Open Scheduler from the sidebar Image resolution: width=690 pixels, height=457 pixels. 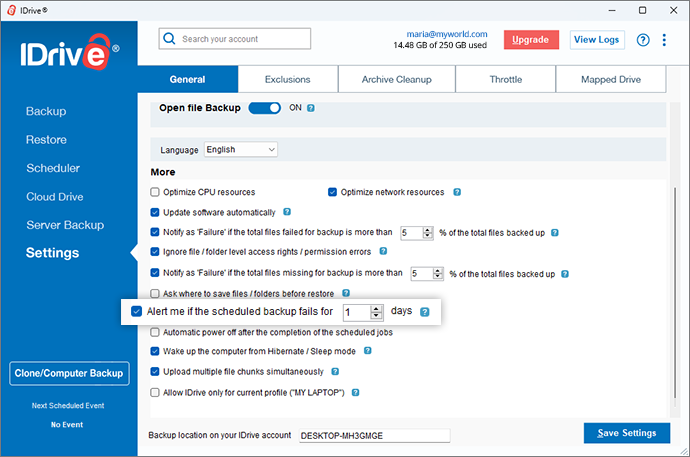[x=53, y=168]
